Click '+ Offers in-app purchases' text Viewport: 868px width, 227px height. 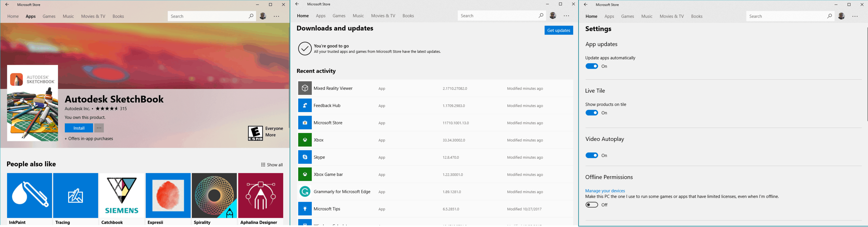(89, 139)
